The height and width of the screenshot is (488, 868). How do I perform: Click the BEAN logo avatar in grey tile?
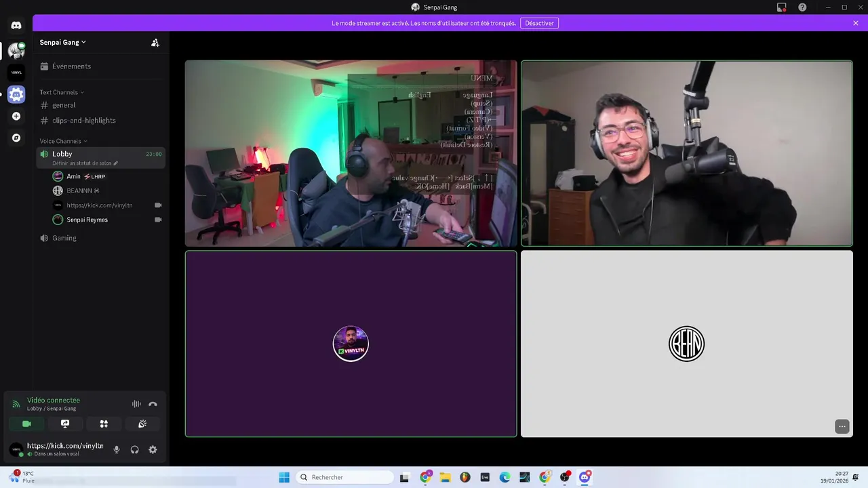(686, 344)
